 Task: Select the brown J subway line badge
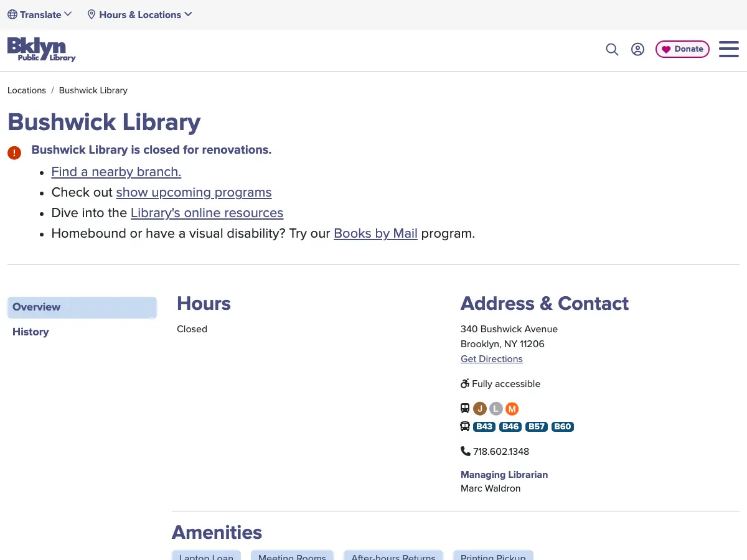pos(479,409)
